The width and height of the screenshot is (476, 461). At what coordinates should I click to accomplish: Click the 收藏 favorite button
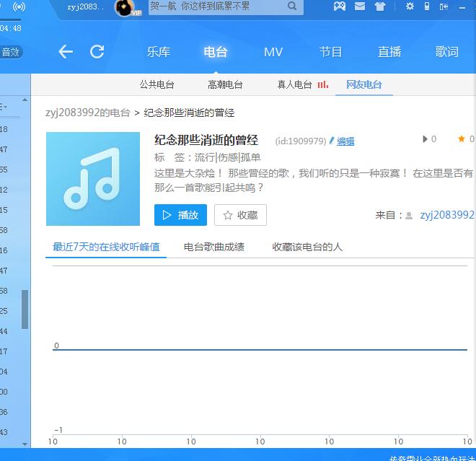(x=240, y=215)
